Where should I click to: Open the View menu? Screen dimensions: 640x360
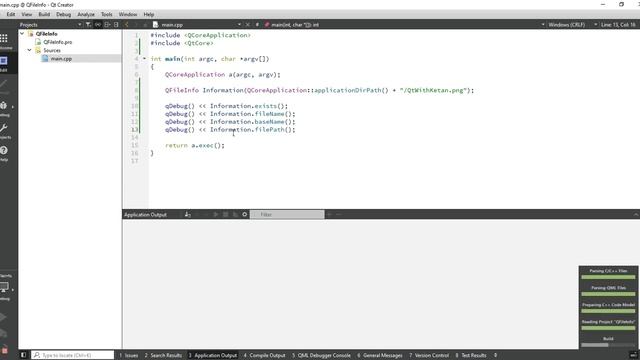[27, 14]
